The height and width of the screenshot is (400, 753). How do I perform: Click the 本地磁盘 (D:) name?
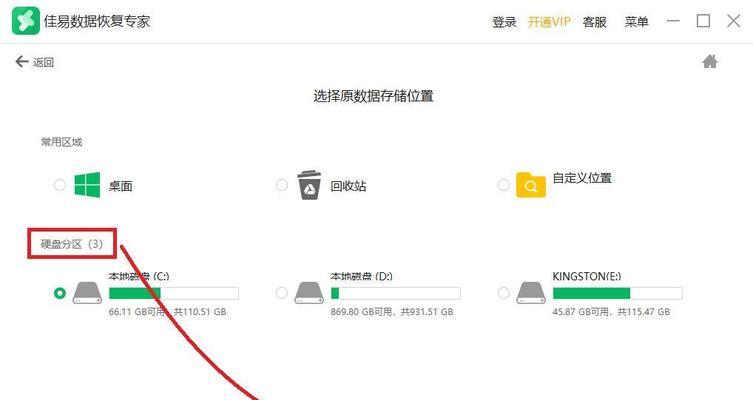click(x=361, y=276)
